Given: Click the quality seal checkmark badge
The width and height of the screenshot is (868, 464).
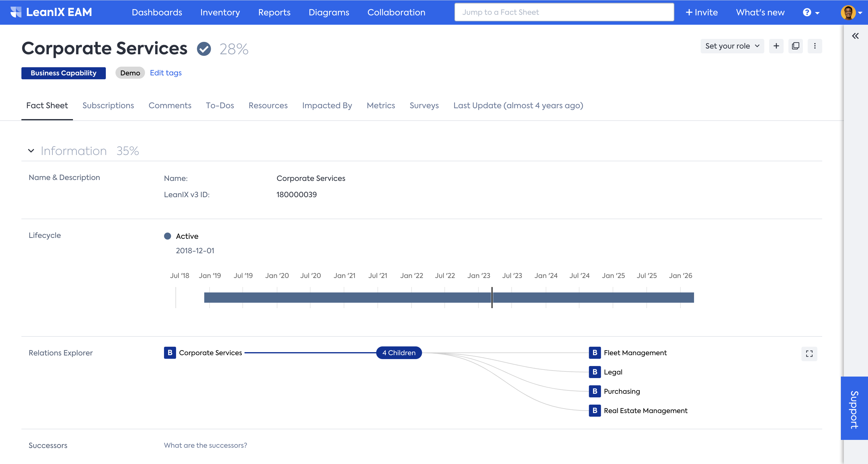Looking at the screenshot, I should (x=204, y=49).
